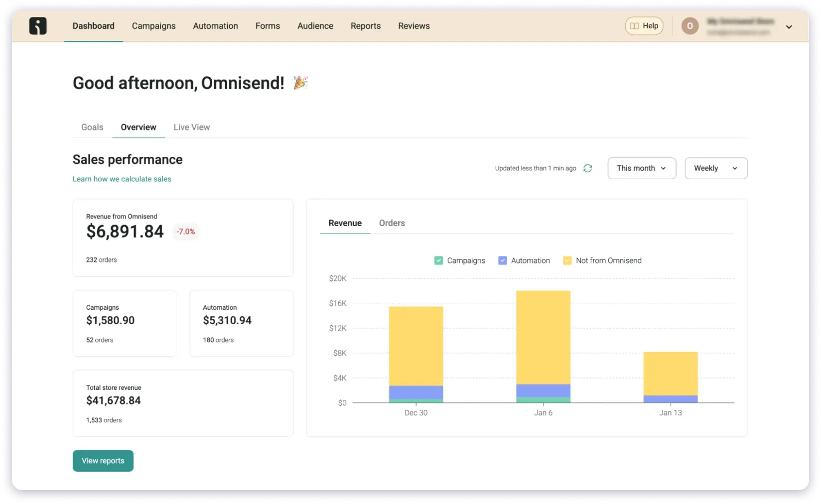
Task: Switch to the Orders chart tab
Action: 392,223
